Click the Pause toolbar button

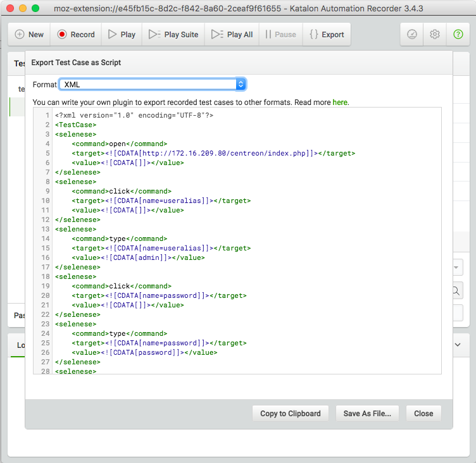click(280, 35)
